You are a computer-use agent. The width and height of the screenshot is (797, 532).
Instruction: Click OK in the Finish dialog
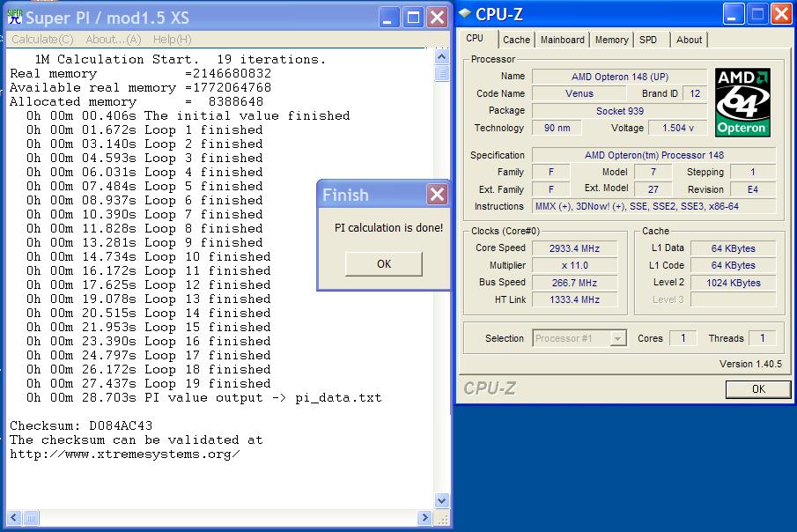click(384, 264)
